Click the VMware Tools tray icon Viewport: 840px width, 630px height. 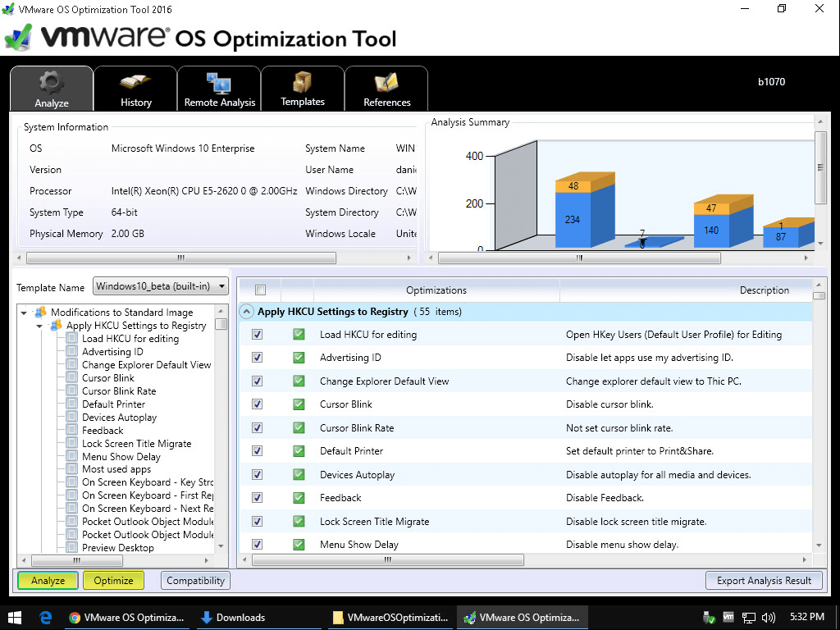click(x=728, y=617)
